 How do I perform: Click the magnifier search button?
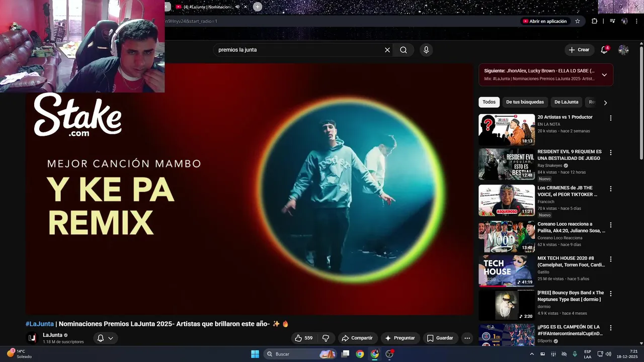point(404,50)
